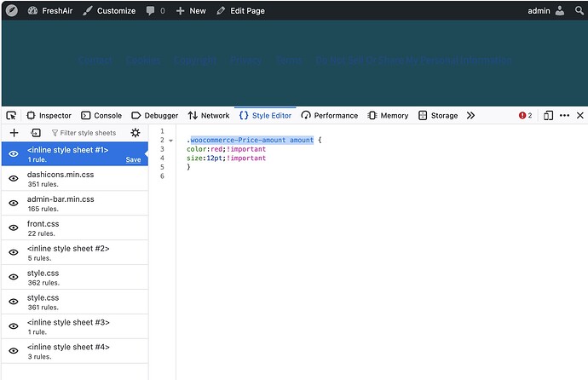Toggle visibility of dashicons.min.css
This screenshot has height=380, width=588.
point(14,178)
